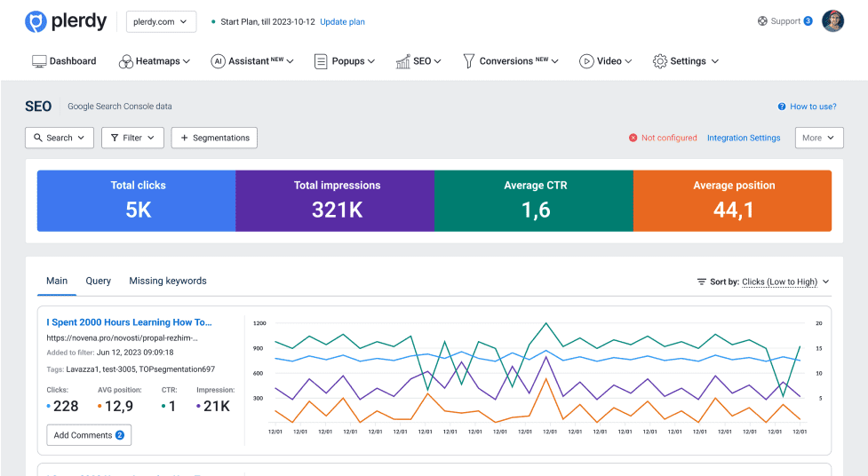Click the Plerdy logo icon
This screenshot has width=868, height=476.
tap(36, 21)
